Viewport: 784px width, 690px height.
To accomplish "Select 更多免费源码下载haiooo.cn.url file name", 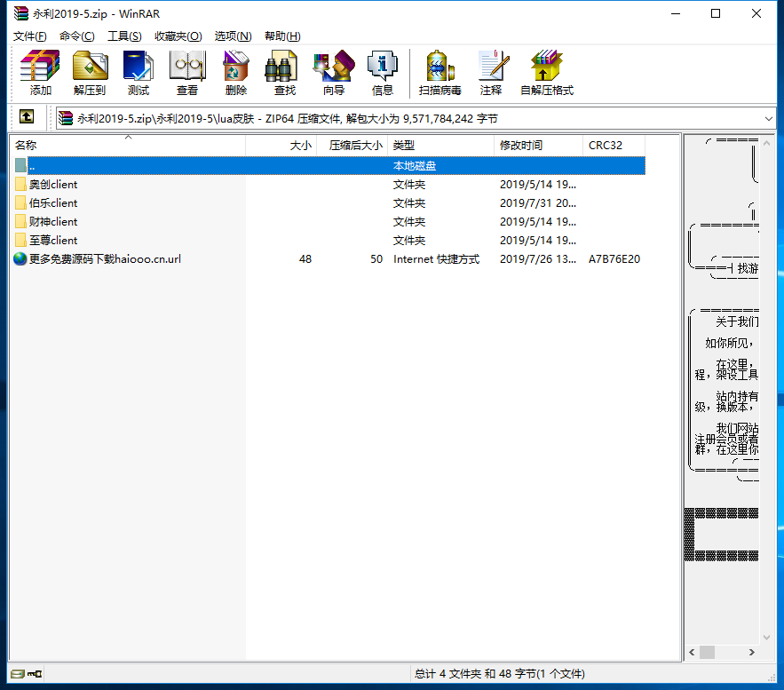I will [105, 259].
